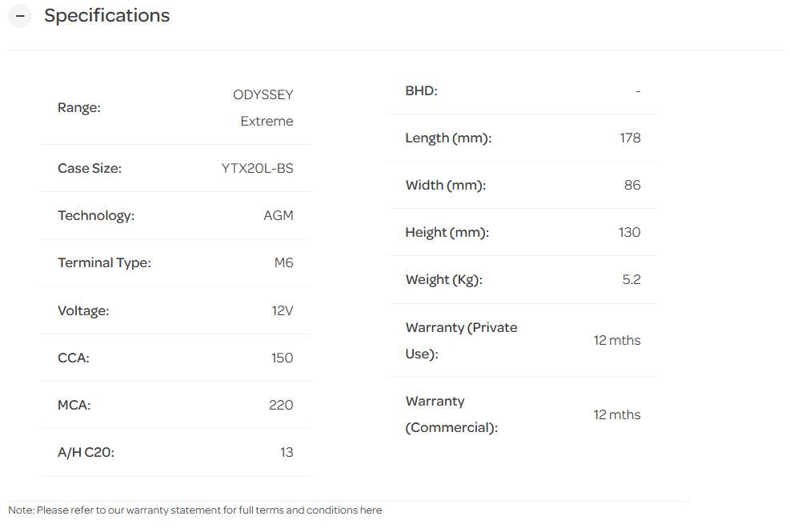This screenshot has height=532, width=790.
Task: Click the Terminal Type label
Action: coord(104,262)
